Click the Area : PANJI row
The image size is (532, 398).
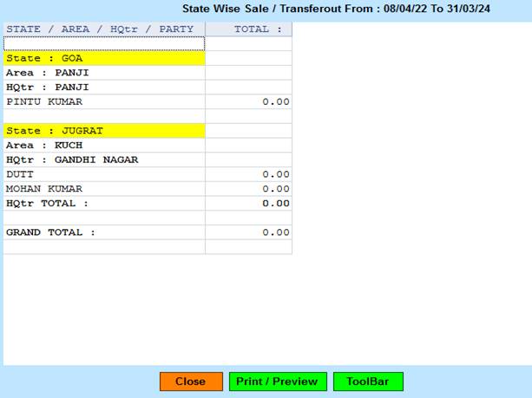click(104, 73)
